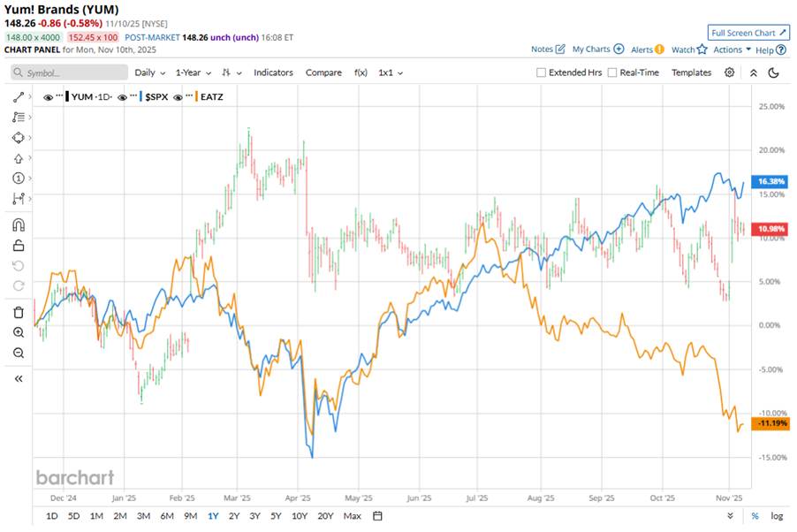Zoom out of the chart
Screen dimensions: 797x532
(19, 353)
